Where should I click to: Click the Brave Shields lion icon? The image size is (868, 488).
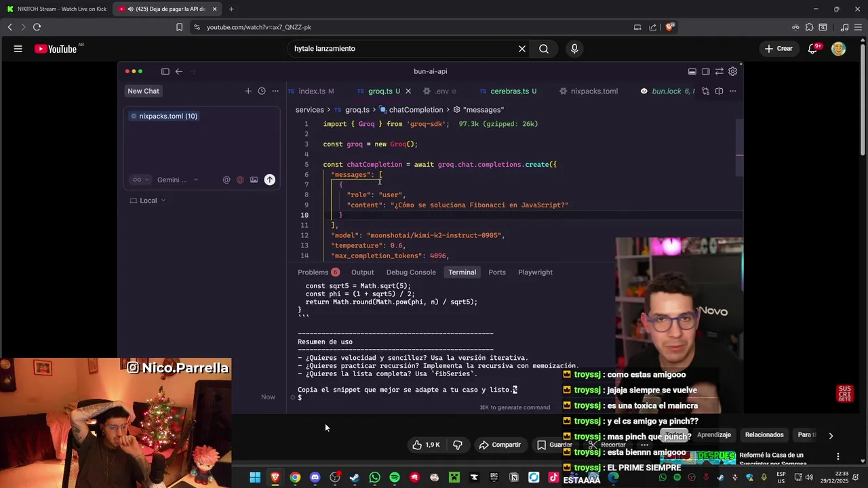[x=669, y=27]
